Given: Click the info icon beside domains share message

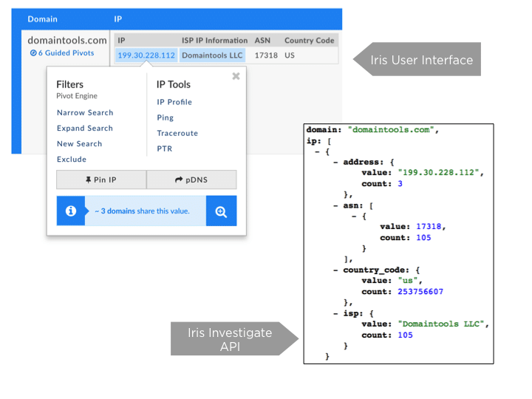Looking at the screenshot, I should tap(71, 211).
